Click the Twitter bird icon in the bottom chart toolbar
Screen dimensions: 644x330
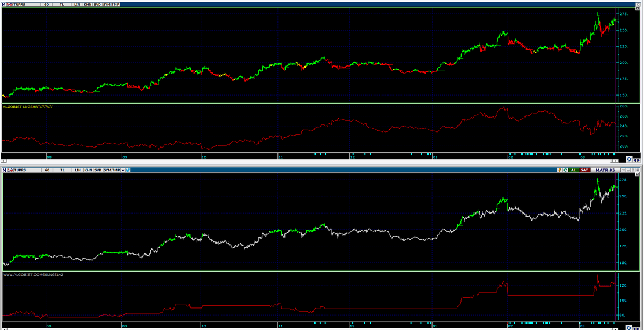(x=128, y=170)
